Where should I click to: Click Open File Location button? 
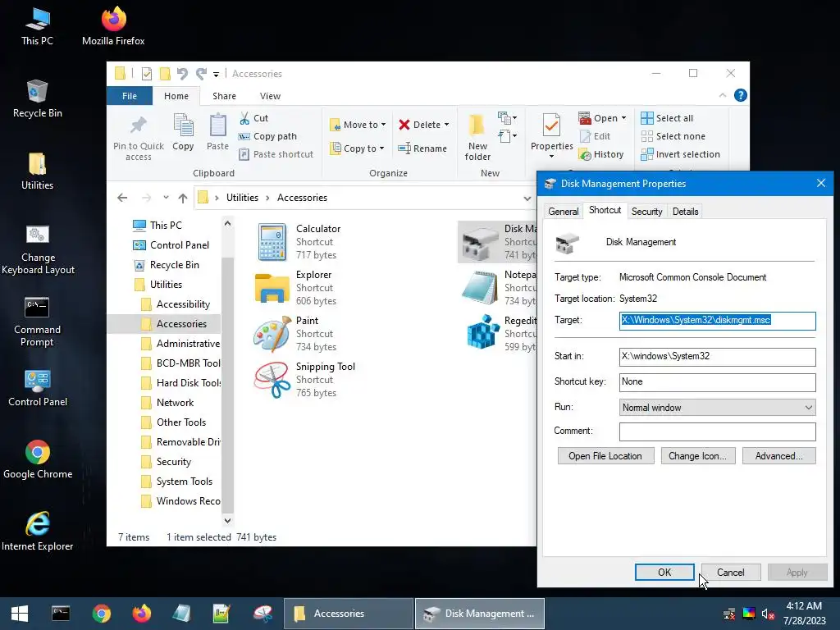[605, 456]
